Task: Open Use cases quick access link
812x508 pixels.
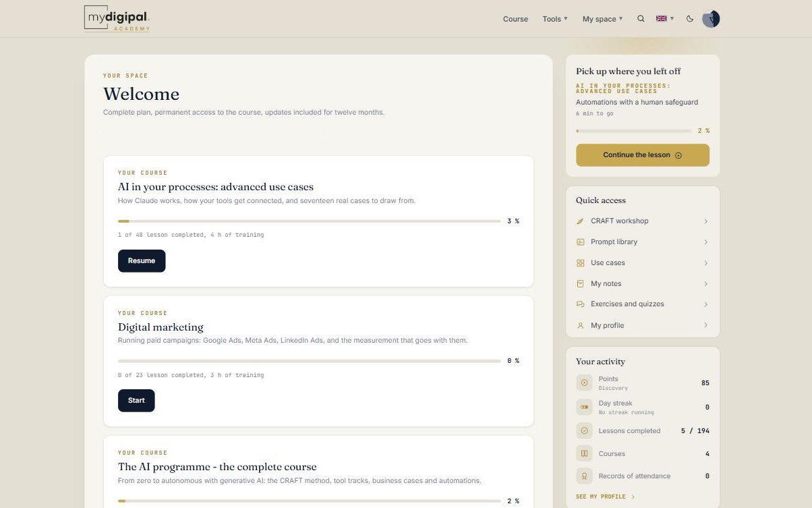Action: [x=643, y=263]
